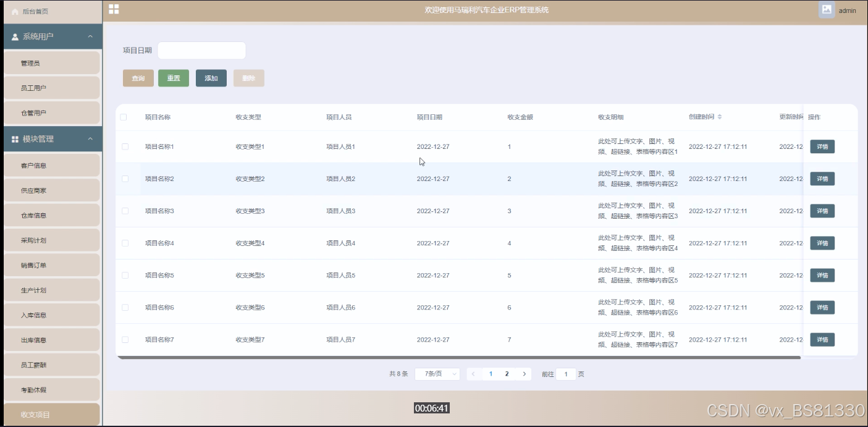Click the user icon beside 系统用户
Viewport: 868px width, 427px height.
15,37
